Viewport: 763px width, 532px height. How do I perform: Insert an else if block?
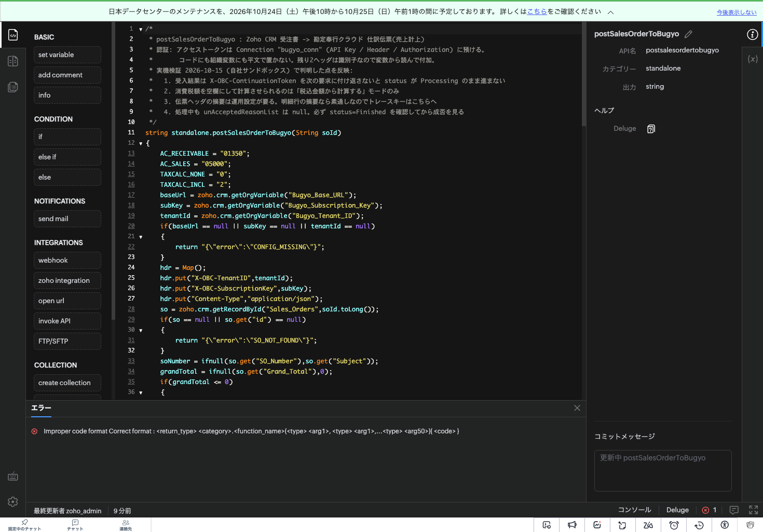[67, 157]
